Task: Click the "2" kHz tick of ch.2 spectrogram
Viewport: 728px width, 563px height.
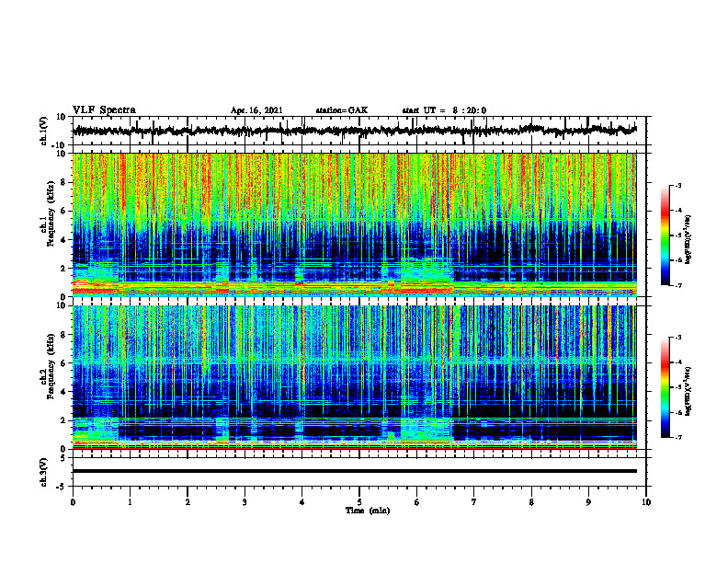Action: (x=63, y=420)
